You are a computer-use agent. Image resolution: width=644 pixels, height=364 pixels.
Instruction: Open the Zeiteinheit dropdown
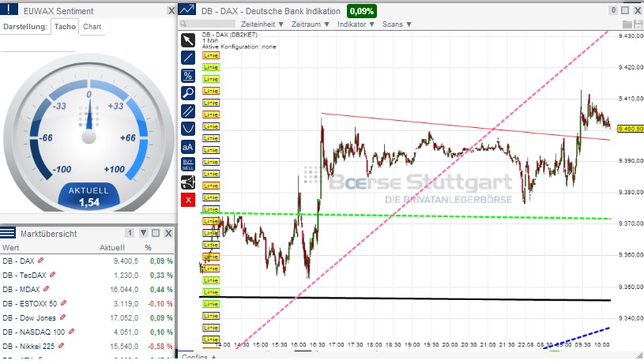[x=262, y=24]
